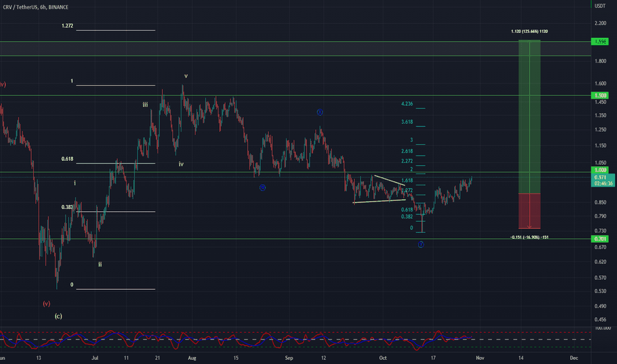The width and height of the screenshot is (617, 364).
Task: Select the green 1.998 price label
Action: [600, 42]
